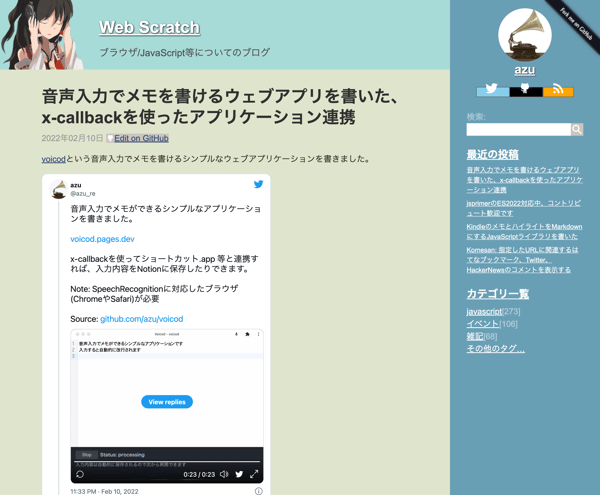This screenshot has height=495, width=600.
Task: Click the post date 2022年02月10日
Action: tap(72, 138)
